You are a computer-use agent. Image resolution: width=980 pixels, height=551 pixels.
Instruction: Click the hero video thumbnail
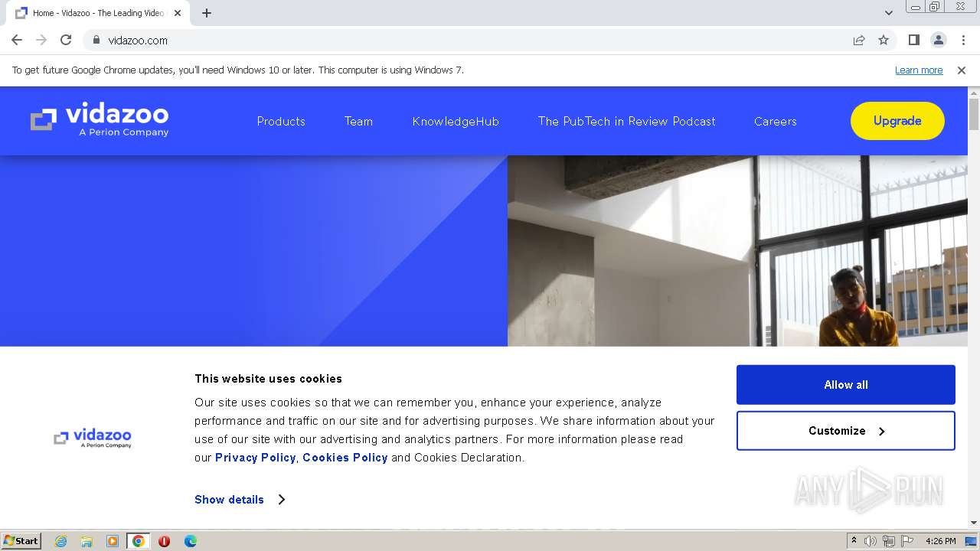point(737,251)
